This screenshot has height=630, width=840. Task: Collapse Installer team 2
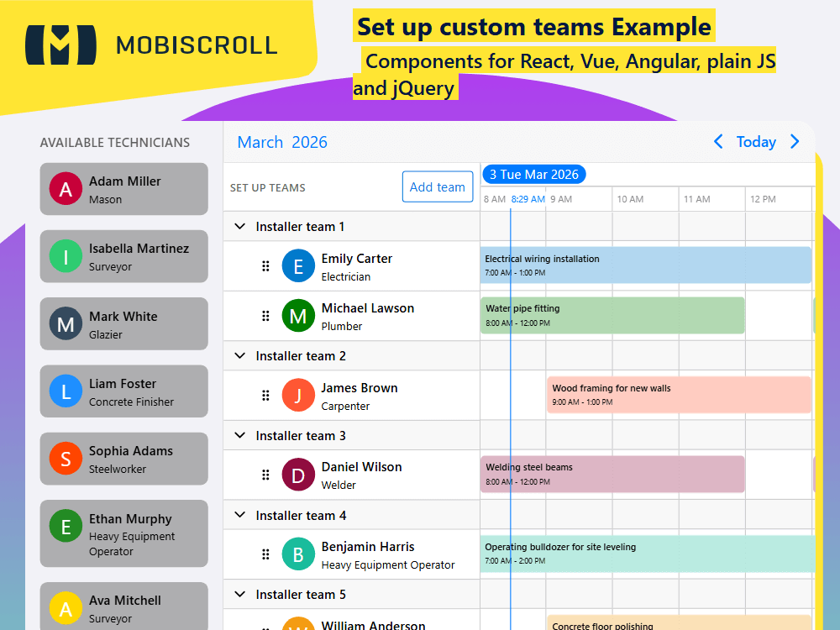(239, 355)
